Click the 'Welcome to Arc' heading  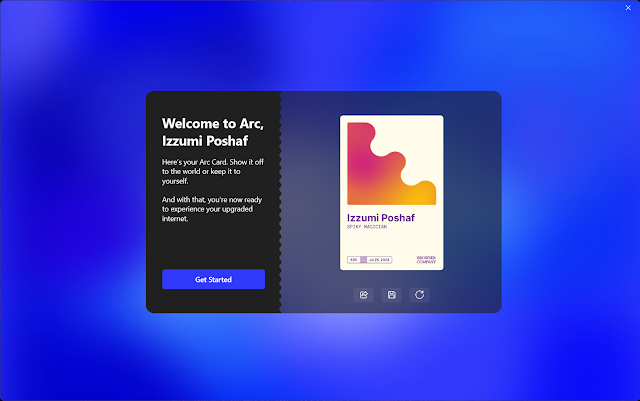(x=213, y=132)
